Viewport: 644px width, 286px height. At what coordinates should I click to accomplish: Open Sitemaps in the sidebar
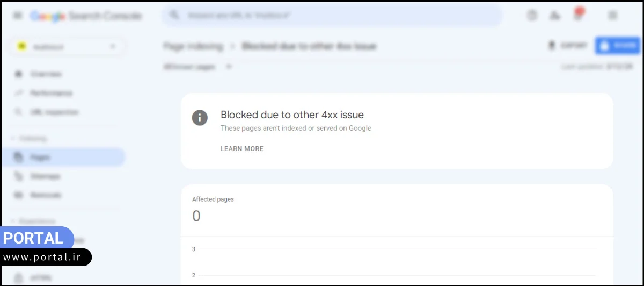pos(45,176)
